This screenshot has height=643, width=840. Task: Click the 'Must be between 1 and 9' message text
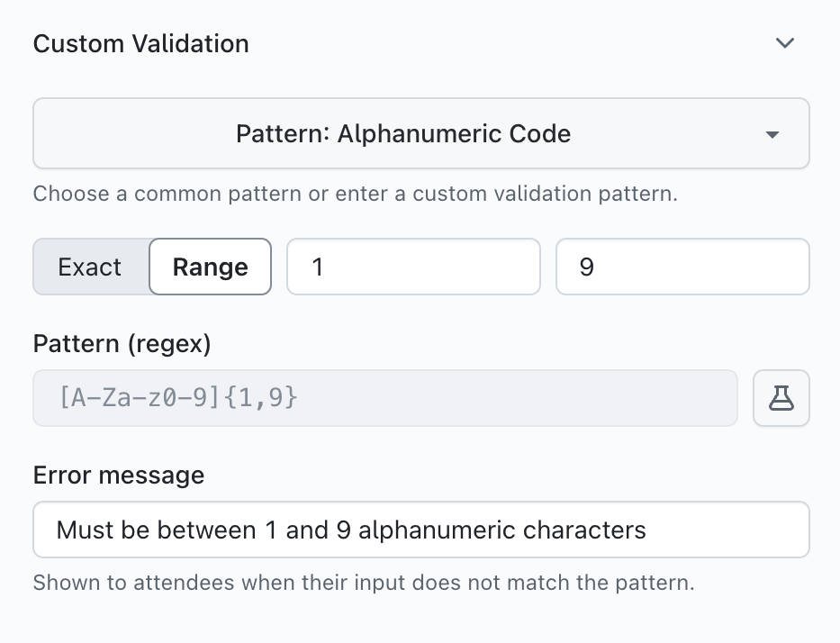click(351, 530)
